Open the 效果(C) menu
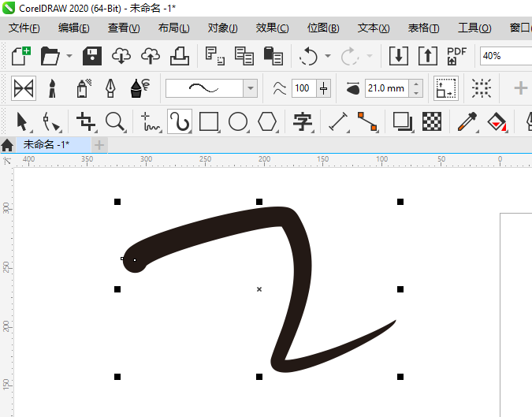The image size is (532, 417). click(272, 28)
